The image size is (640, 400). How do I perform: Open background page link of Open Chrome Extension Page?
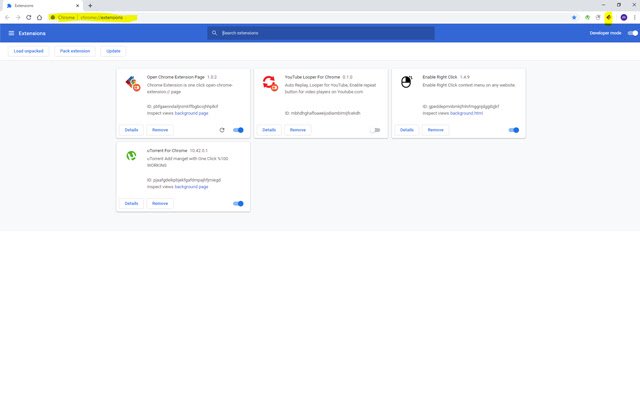191,113
